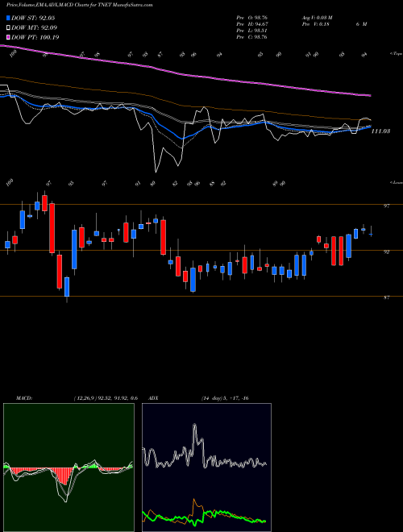The height and width of the screenshot is (532, 403).
Task: Click the 'Avg V: 0.03 M' volume text
Action: pos(318,18)
